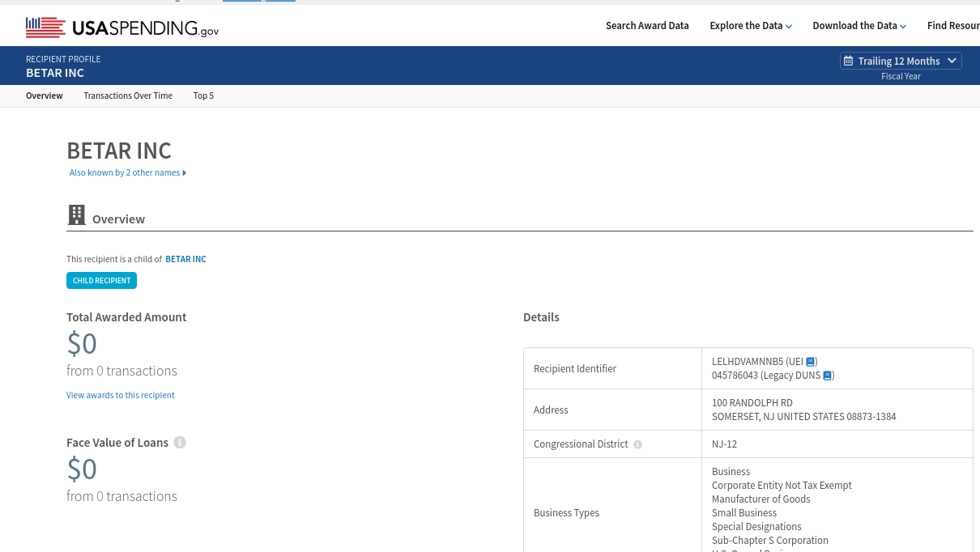Open the UEI glossary book icon

pyautogui.click(x=810, y=362)
